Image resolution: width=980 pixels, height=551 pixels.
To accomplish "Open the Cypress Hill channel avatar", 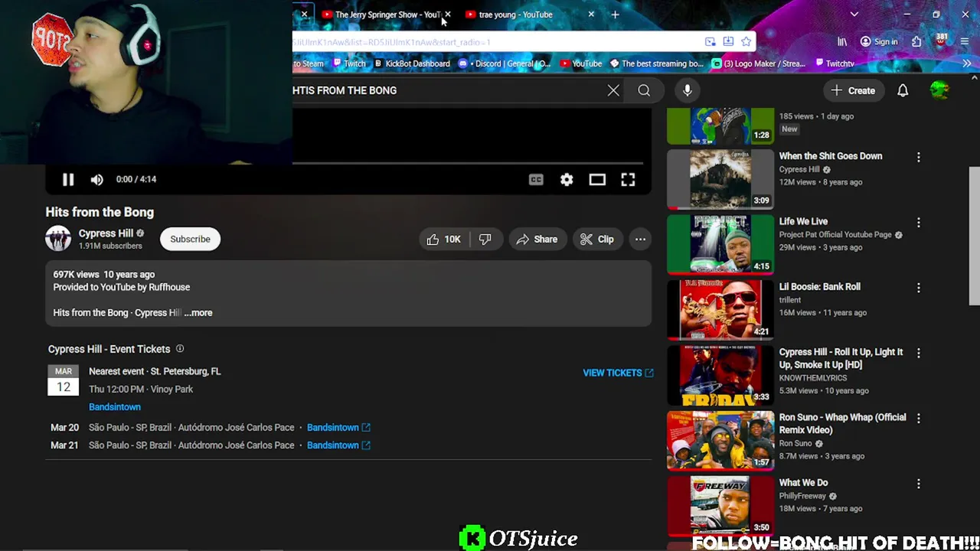I will [x=58, y=239].
